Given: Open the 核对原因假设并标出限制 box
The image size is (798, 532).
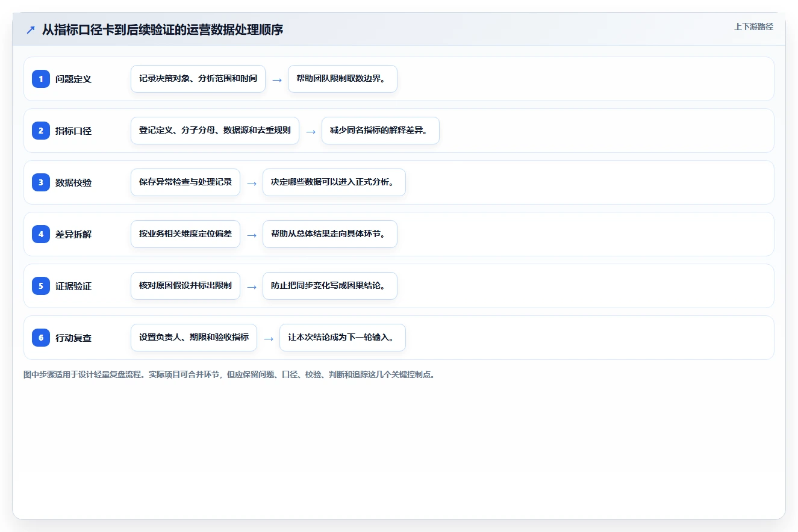Looking at the screenshot, I should coord(185,286).
